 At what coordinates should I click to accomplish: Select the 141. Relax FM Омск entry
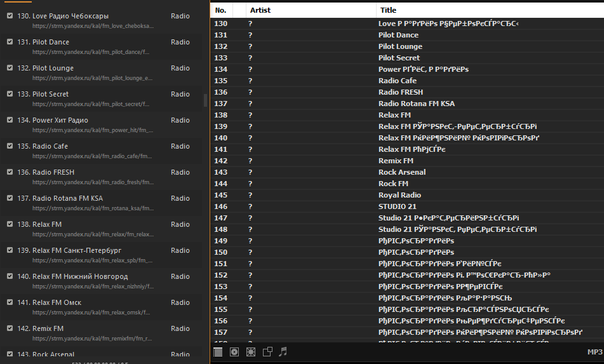[101, 307]
